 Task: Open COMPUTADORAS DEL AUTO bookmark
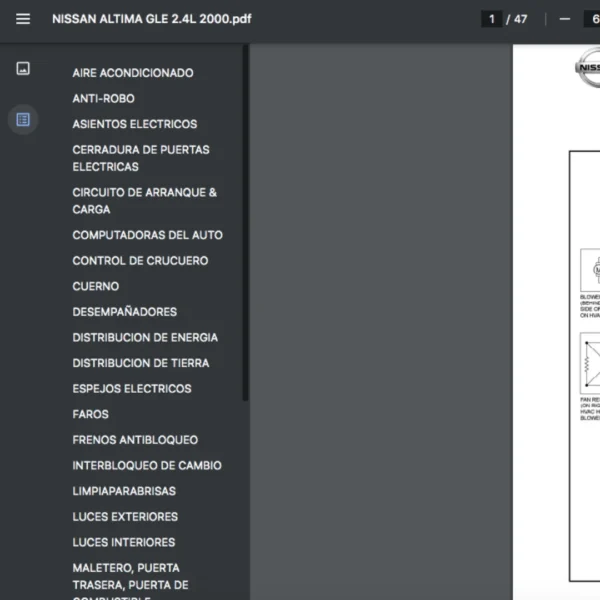pyautogui.click(x=147, y=235)
